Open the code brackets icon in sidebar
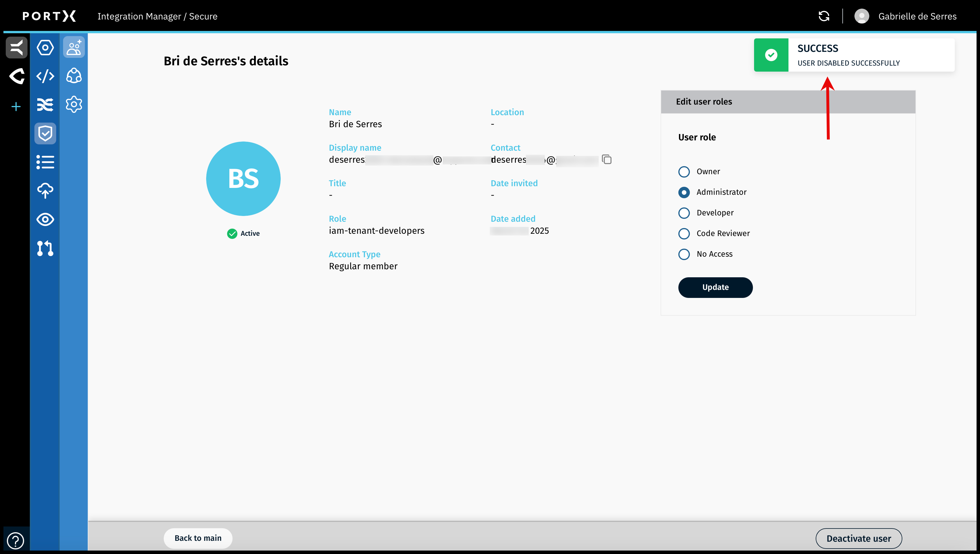Screen dimensions: 980x554 (x=45, y=76)
